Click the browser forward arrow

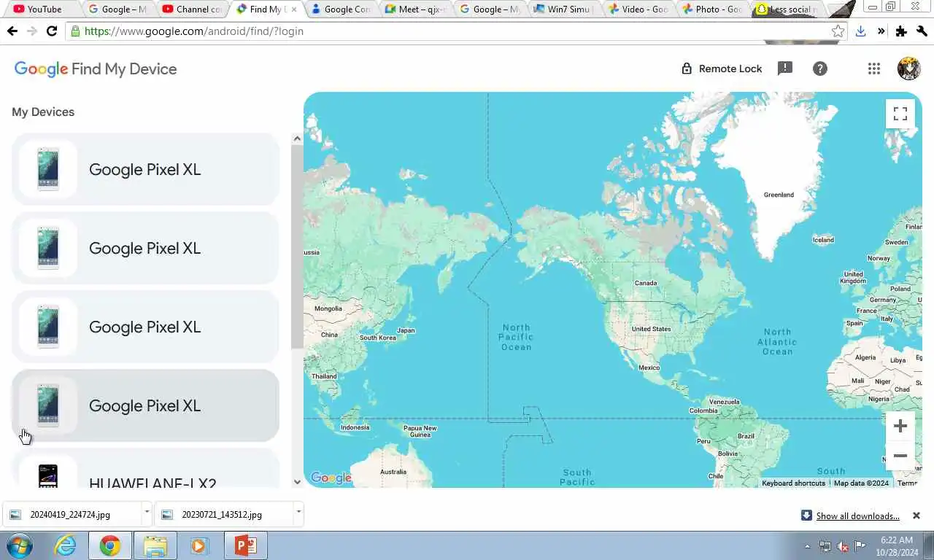click(31, 31)
